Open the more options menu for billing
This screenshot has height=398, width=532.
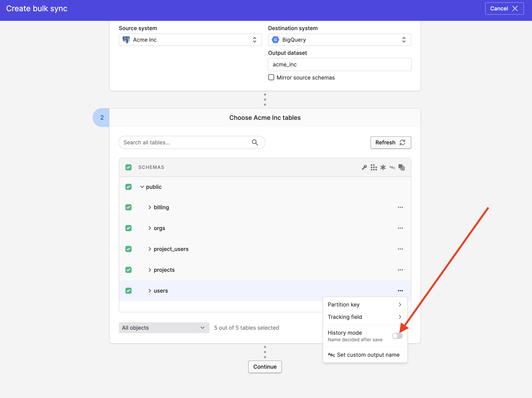pos(400,207)
